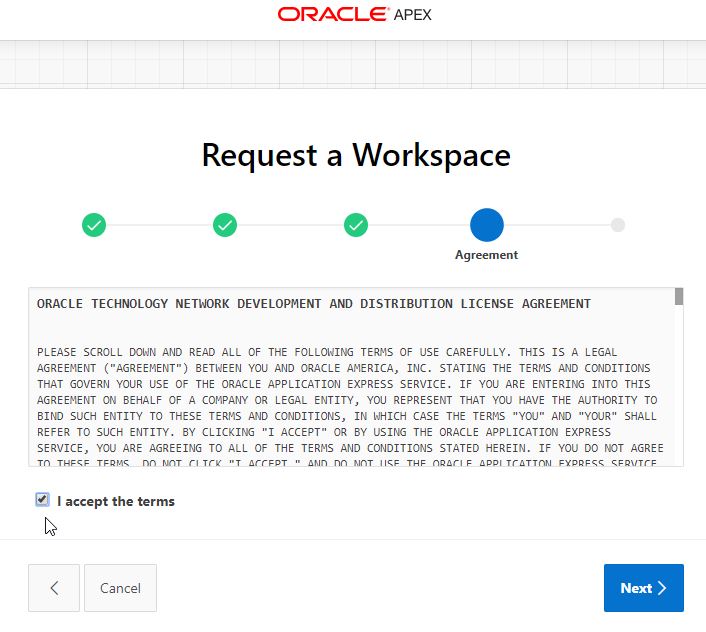Screen dimensions: 706x632
Task: Click the final gray wizard step dot
Action: 618,225
